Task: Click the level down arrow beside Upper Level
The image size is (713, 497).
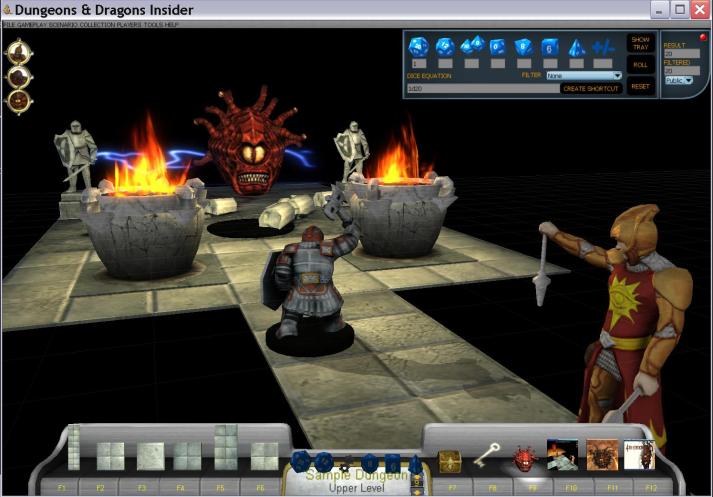Action: (417, 492)
